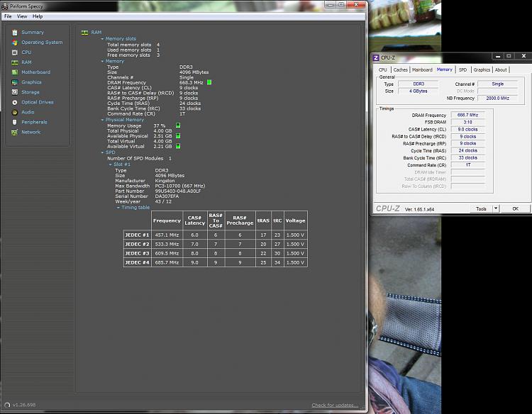Switch to the Mainboard tab in CPU-Z
Viewport: 532px width, 414px height.
tap(422, 70)
